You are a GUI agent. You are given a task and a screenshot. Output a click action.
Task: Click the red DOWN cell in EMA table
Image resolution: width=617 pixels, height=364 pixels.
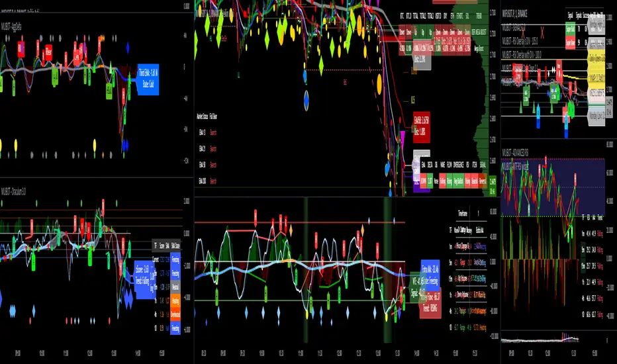(x=424, y=181)
